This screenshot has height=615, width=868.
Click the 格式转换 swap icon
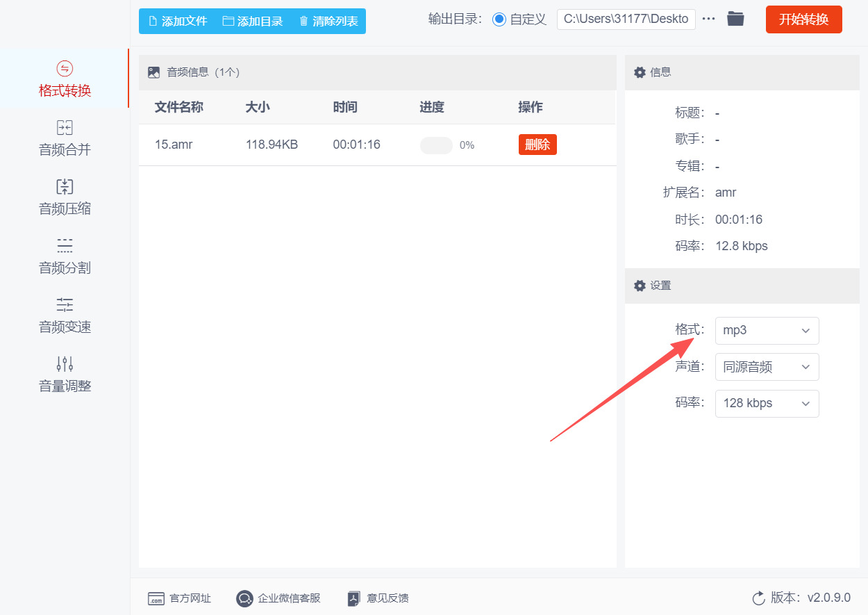(x=65, y=68)
